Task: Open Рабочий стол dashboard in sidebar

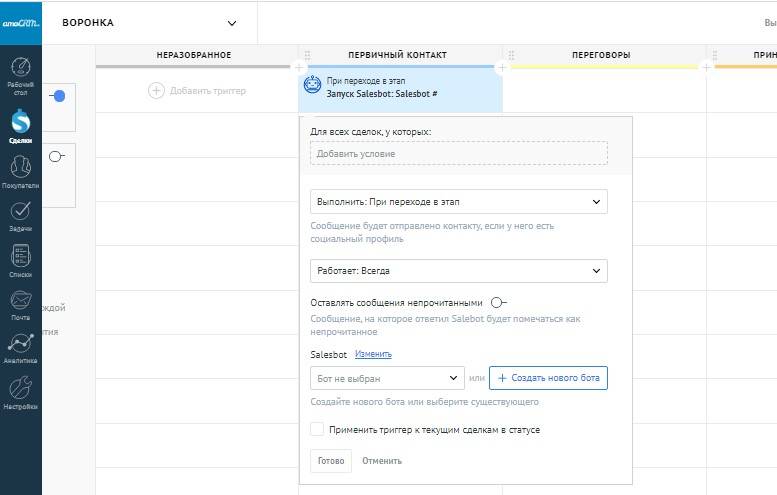Action: 20,72
